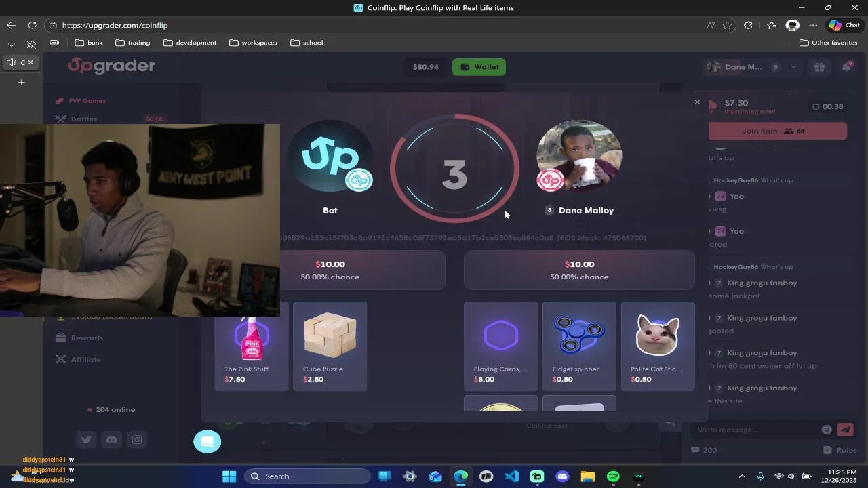Image resolution: width=868 pixels, height=488 pixels.
Task: Open Rewards in the sidebar
Action: 87,338
